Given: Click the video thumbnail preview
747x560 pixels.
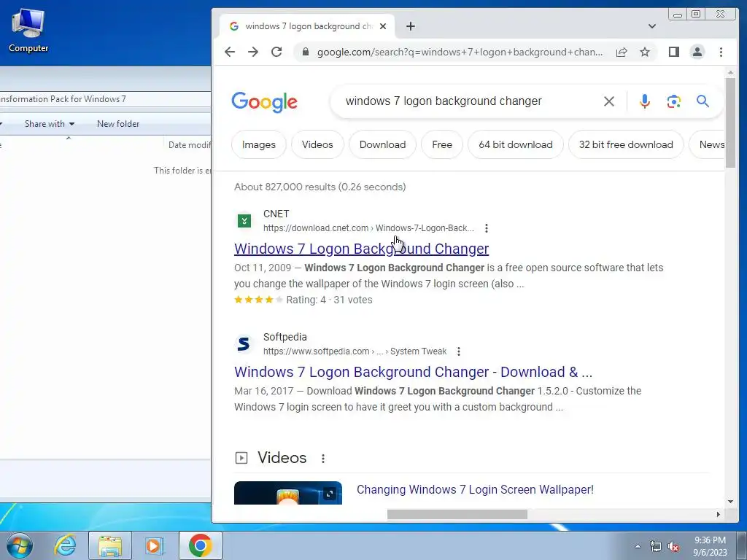Looking at the screenshot, I should tap(288, 493).
